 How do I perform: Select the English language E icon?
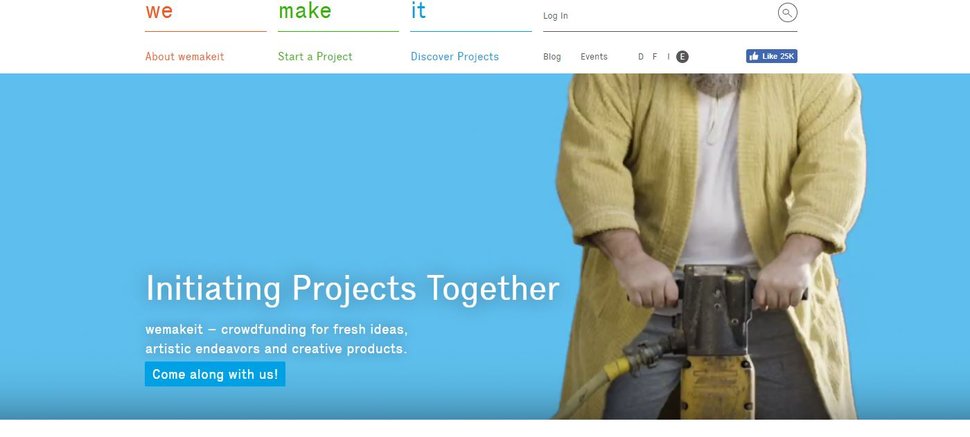point(682,56)
